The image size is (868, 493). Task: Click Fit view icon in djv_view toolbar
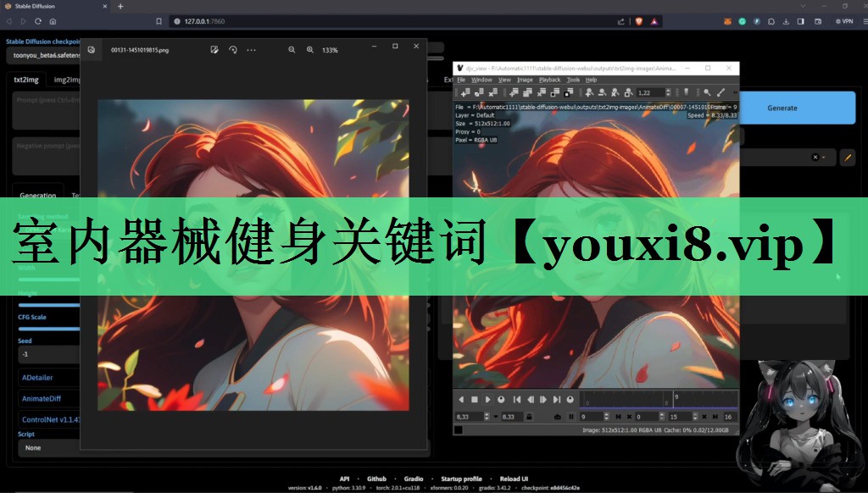pyautogui.click(x=628, y=92)
